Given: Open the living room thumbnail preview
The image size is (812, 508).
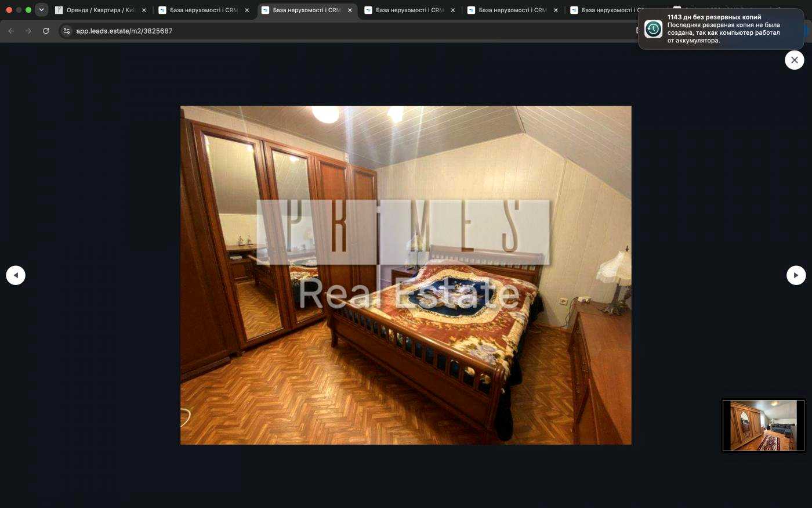Looking at the screenshot, I should (763, 426).
